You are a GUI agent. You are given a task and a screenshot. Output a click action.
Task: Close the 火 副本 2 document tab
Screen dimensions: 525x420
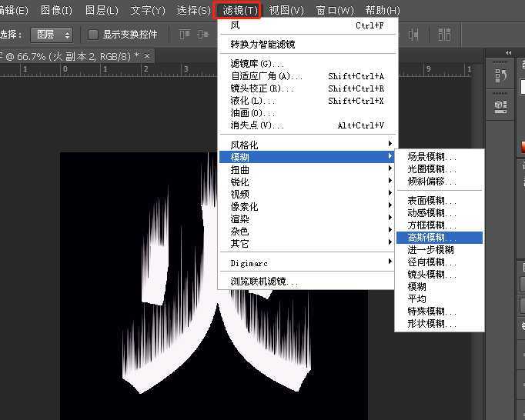(146, 56)
